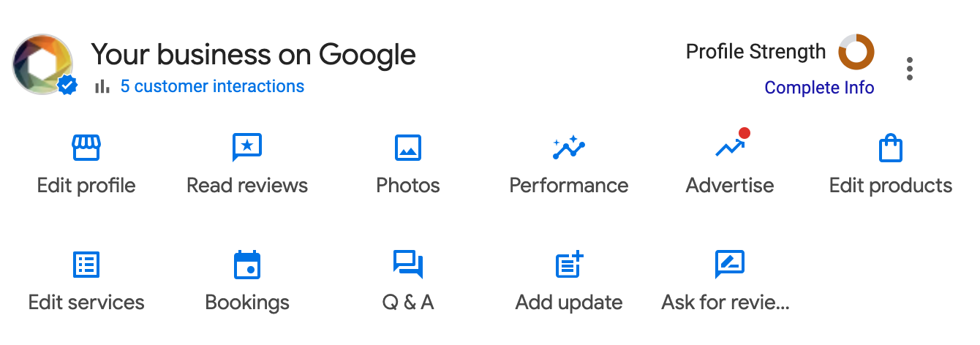This screenshot has width=980, height=345.
Task: Select the Q & A chat icon
Action: click(x=408, y=265)
